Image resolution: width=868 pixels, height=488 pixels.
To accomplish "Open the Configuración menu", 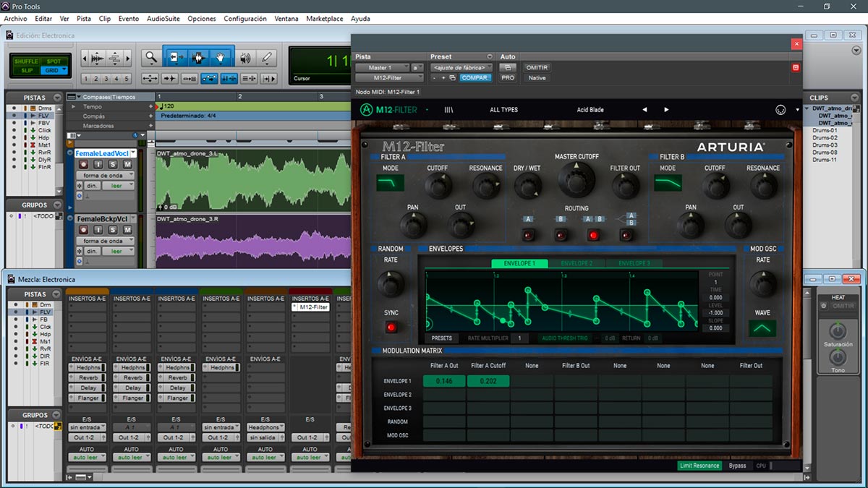I will tap(245, 19).
